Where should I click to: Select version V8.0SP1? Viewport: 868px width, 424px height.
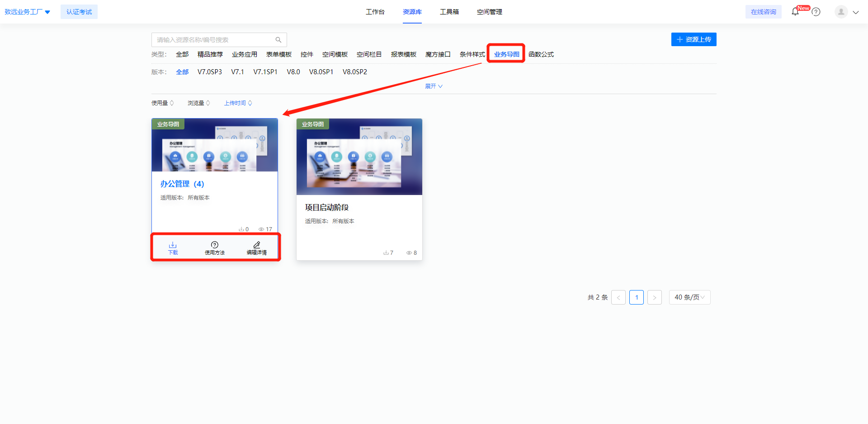pos(321,72)
